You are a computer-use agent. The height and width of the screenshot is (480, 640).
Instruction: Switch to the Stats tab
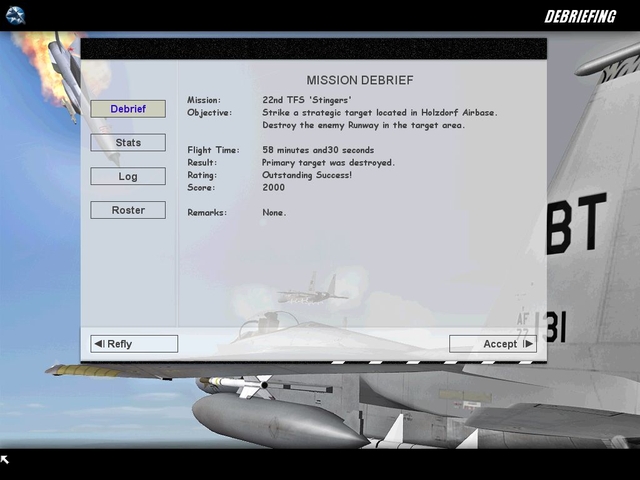click(x=128, y=142)
